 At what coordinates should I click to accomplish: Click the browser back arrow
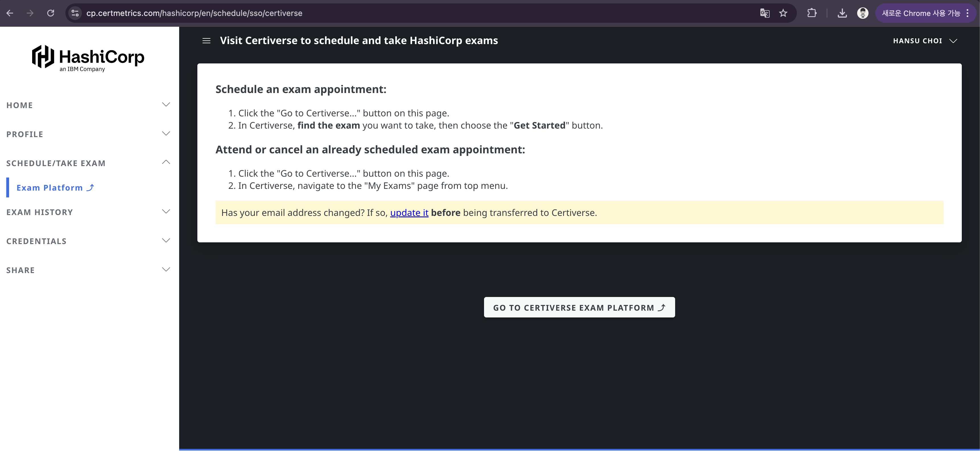pos(10,13)
